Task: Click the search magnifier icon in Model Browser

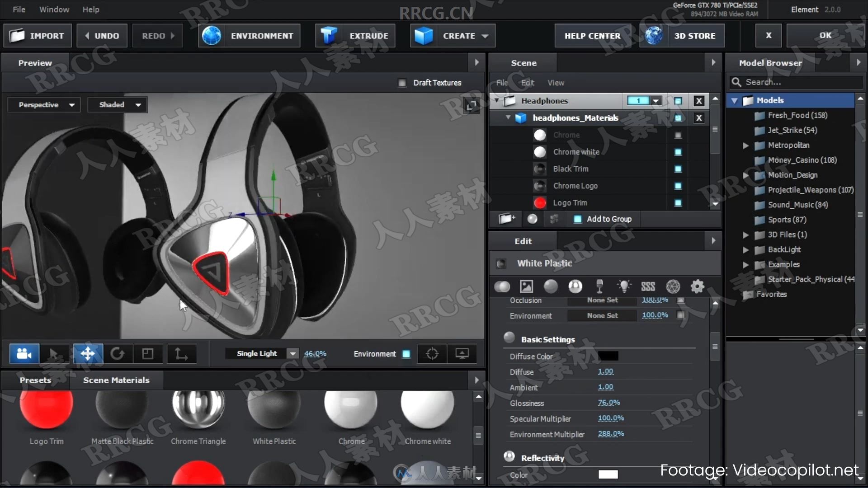Action: point(736,82)
